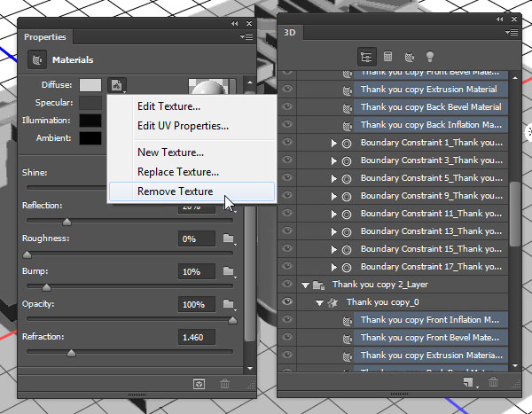
Task: Click the Roughness value field
Action: pos(197,238)
